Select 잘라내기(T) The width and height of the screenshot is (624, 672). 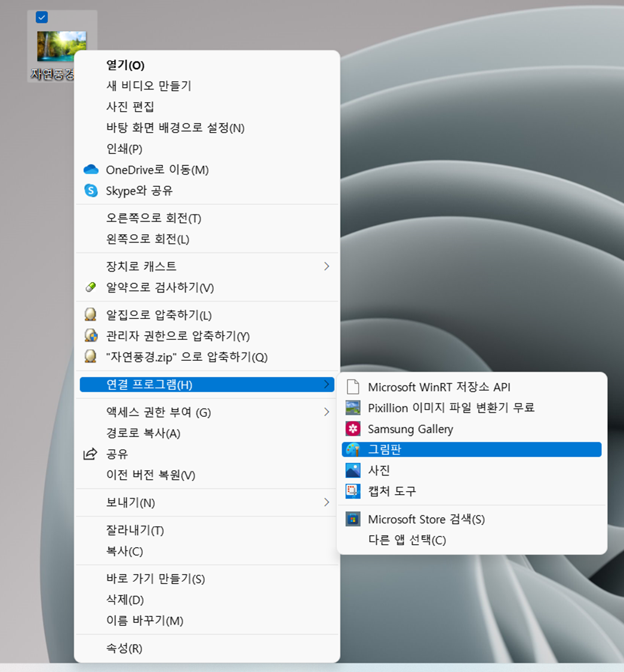point(207,530)
